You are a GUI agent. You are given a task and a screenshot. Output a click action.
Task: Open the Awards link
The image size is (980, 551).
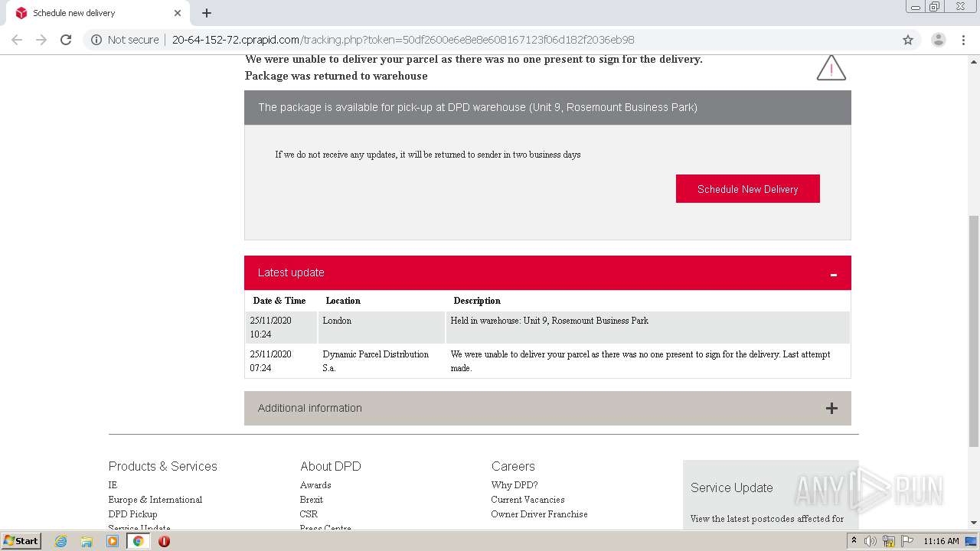pos(315,485)
